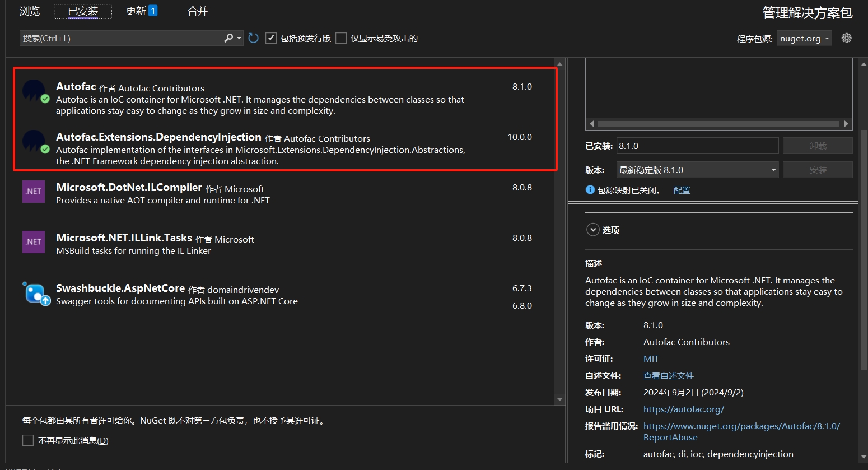Click the update count badge on 更新
Image resolution: width=868 pixels, height=470 pixels.
click(x=153, y=11)
